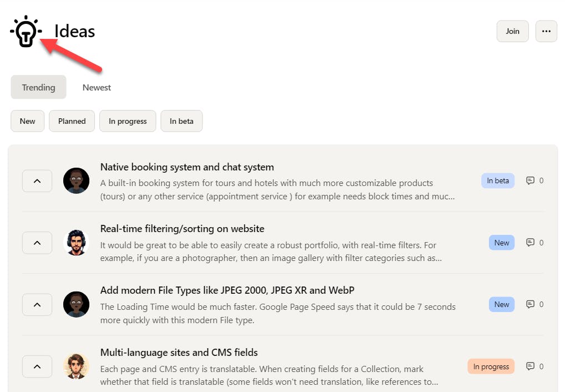Click the orange In progress status badge
Image resolution: width=565 pixels, height=392 pixels.
(x=491, y=366)
